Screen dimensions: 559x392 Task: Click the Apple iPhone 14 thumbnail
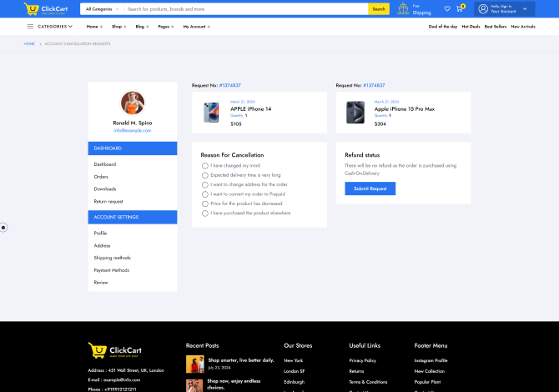[211, 113]
